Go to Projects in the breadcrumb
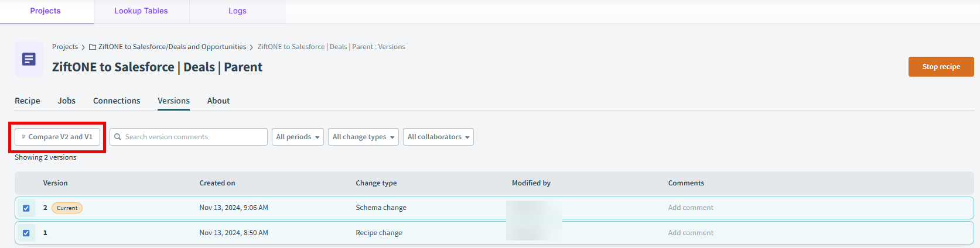 pyautogui.click(x=65, y=47)
